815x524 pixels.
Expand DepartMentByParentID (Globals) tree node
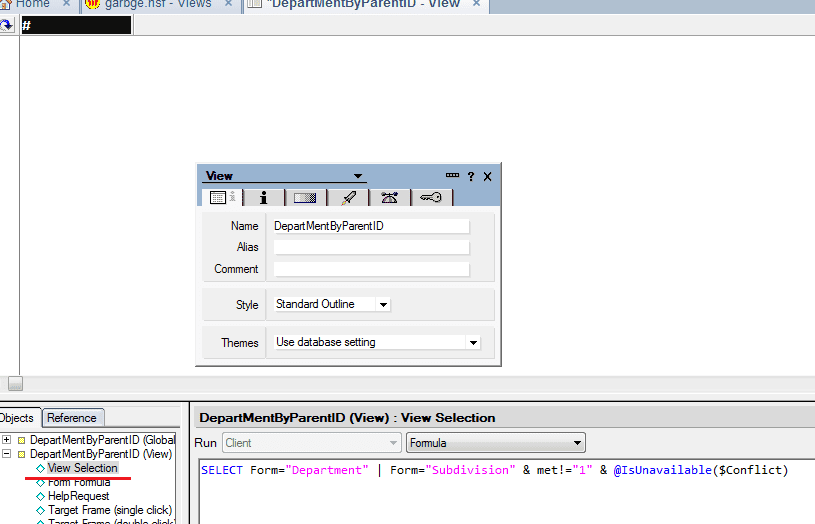tap(7, 440)
